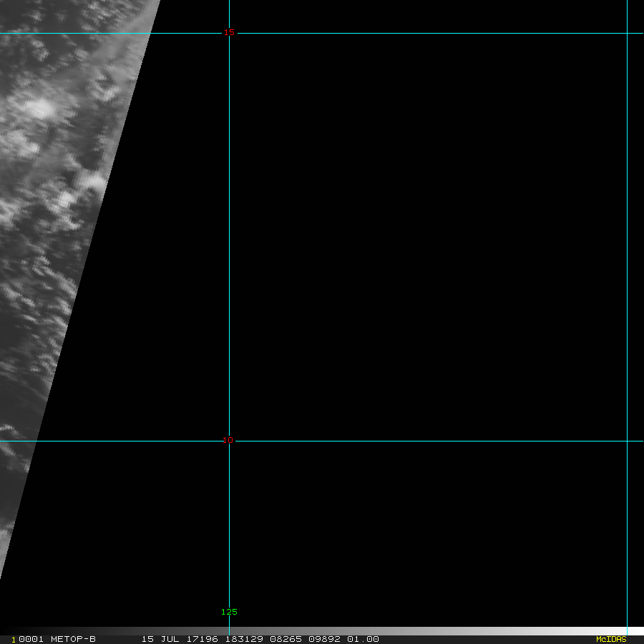Click the 17196 Julian day value
This screenshot has width=644, height=644.
pos(203,639)
